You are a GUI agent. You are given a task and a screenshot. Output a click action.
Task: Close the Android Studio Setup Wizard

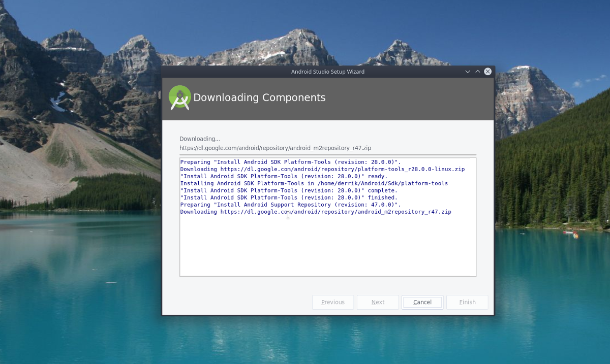(488, 72)
